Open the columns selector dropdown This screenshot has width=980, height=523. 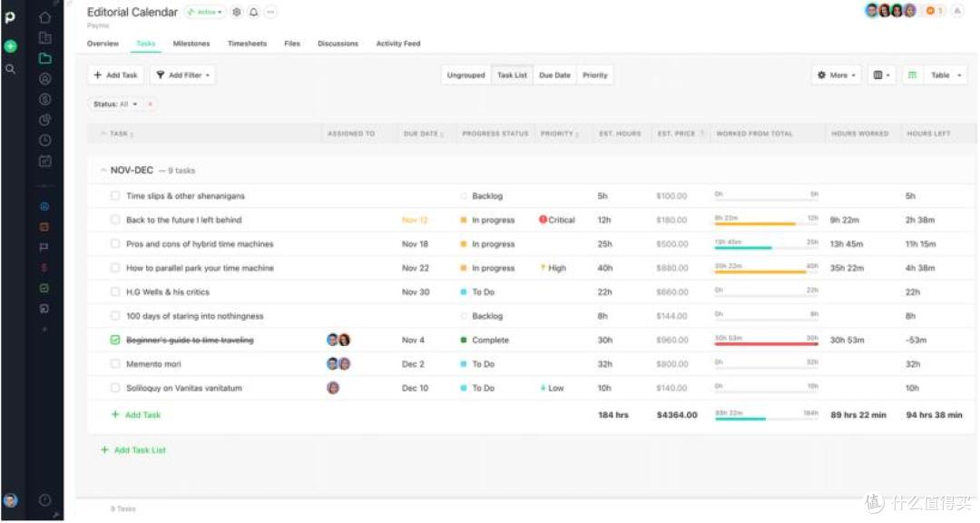click(x=881, y=75)
